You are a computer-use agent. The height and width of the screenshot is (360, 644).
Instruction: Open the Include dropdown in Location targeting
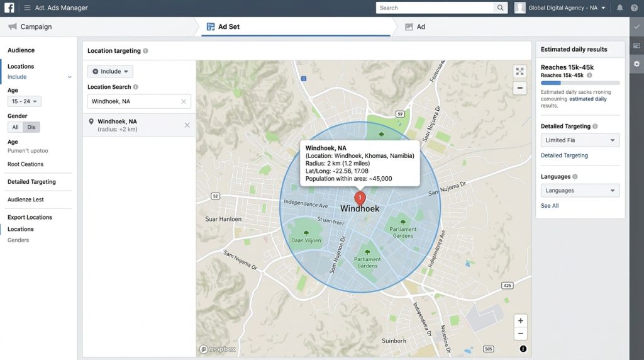point(110,71)
